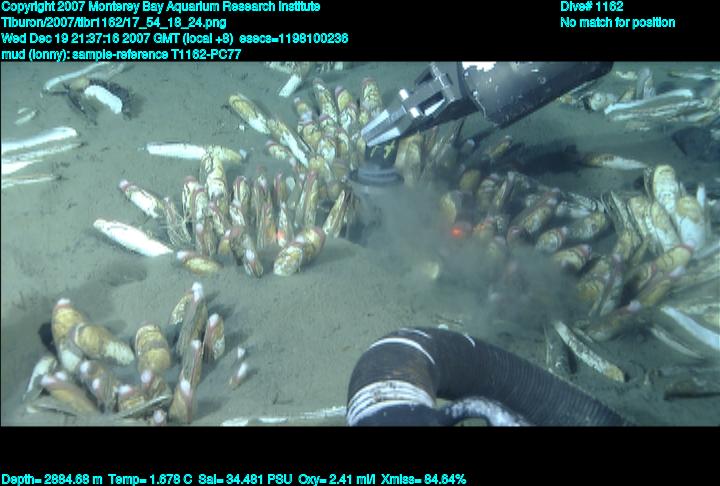
Task: Click the 'Temp= 1.678 C' reading
Action: 150,479
